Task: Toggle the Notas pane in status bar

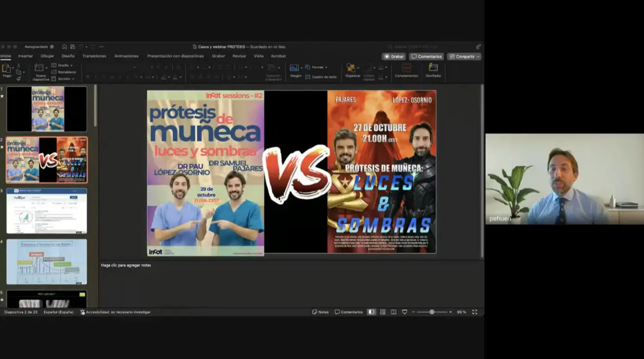Action: [x=321, y=312]
